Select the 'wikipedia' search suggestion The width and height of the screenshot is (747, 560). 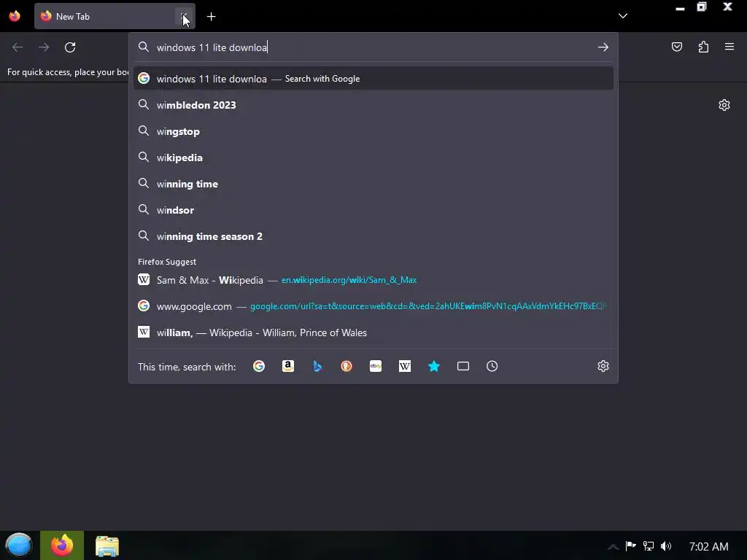point(373,157)
